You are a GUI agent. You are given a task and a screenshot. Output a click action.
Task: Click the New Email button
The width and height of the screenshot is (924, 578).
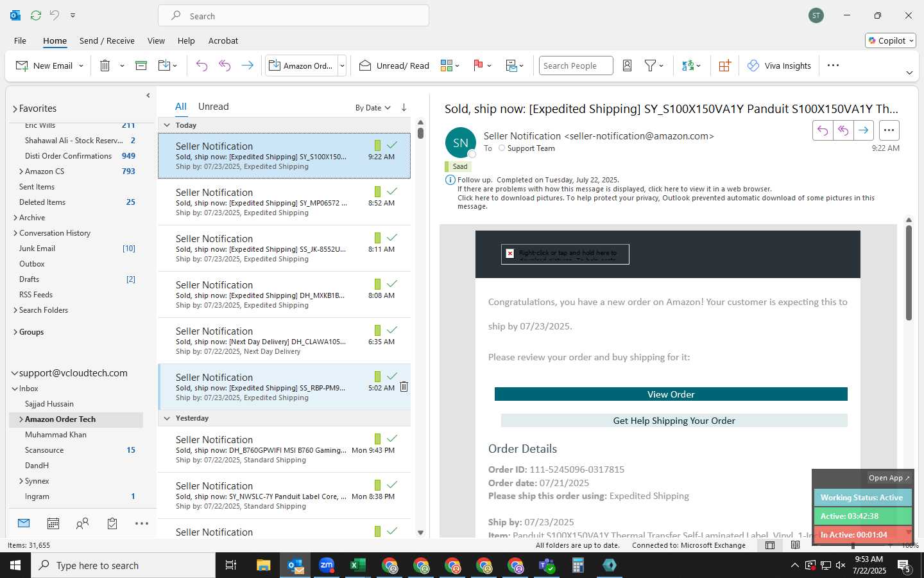pyautogui.click(x=44, y=66)
